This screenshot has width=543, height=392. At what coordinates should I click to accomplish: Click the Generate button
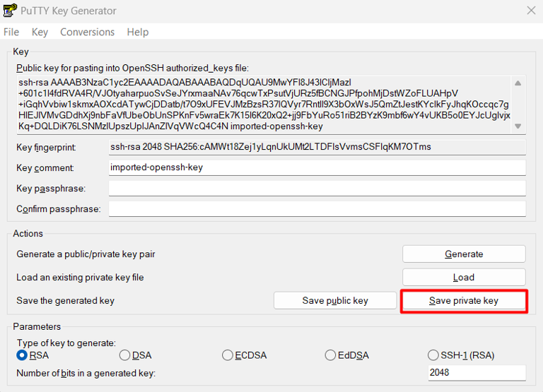tap(464, 254)
